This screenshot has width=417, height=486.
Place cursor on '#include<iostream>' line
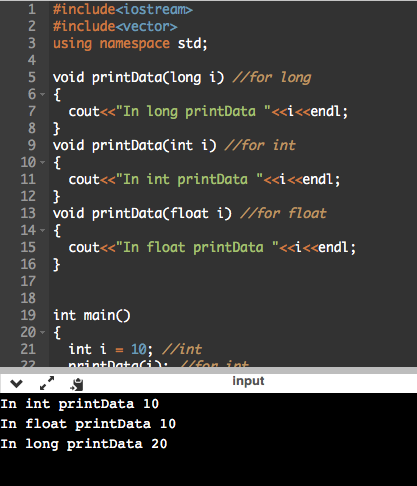point(123,9)
